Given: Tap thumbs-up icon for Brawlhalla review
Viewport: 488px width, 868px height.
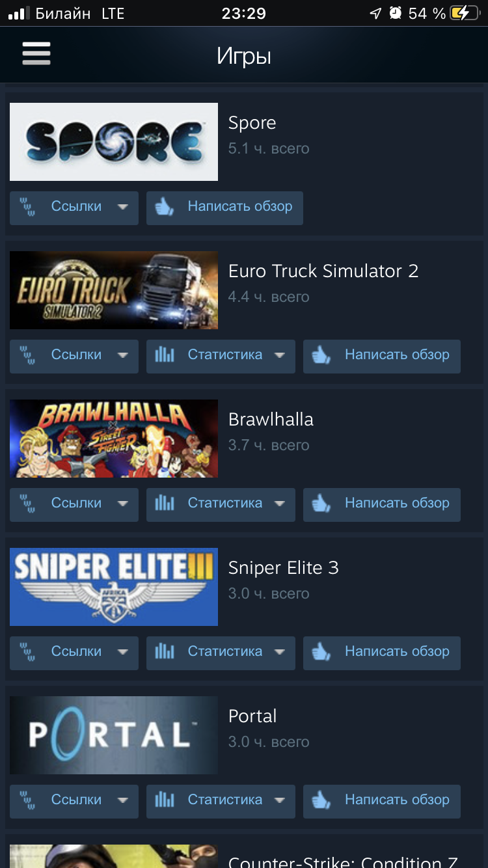Looking at the screenshot, I should coord(321,504).
